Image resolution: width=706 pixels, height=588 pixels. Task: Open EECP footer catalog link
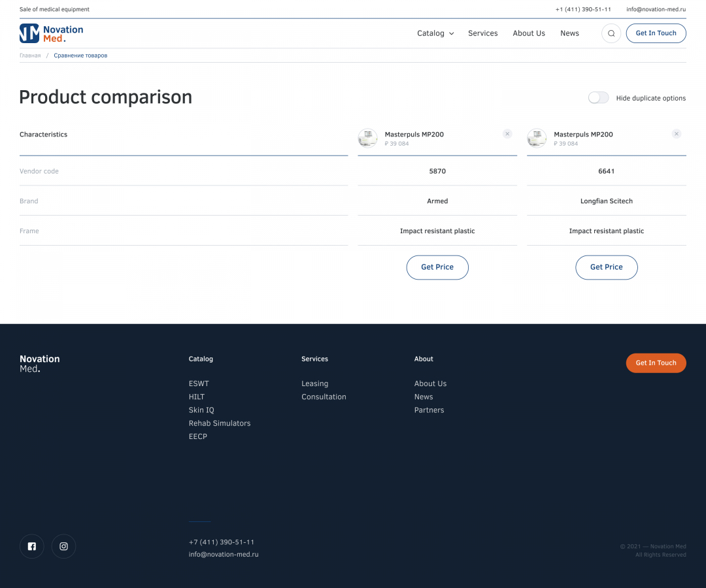click(x=197, y=436)
